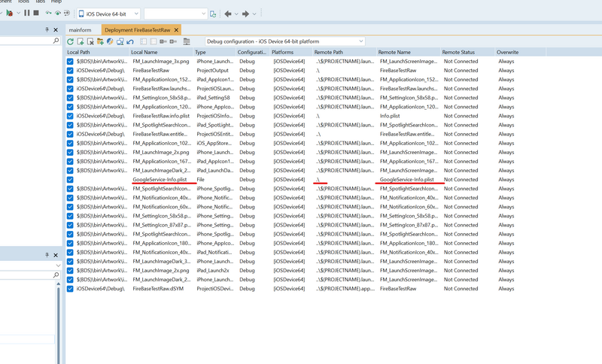Image resolution: width=602 pixels, height=364 pixels.
Task: Click Trace Into debug icon
Action: point(58,13)
